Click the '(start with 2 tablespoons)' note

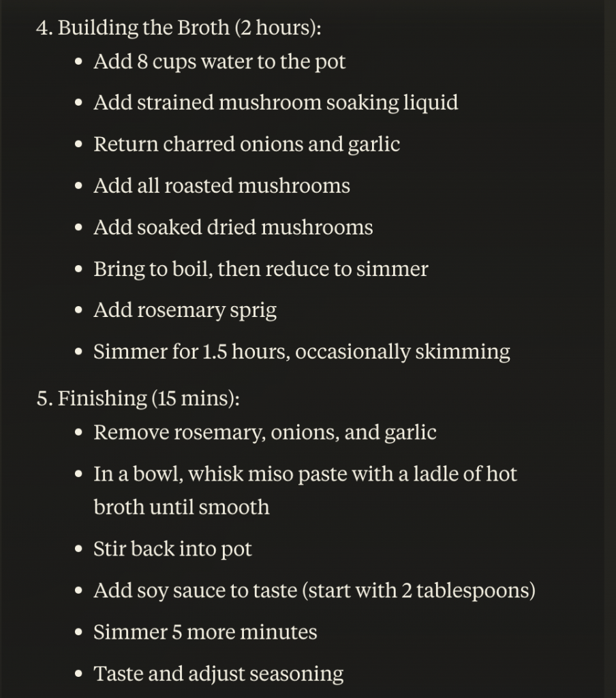(x=418, y=591)
